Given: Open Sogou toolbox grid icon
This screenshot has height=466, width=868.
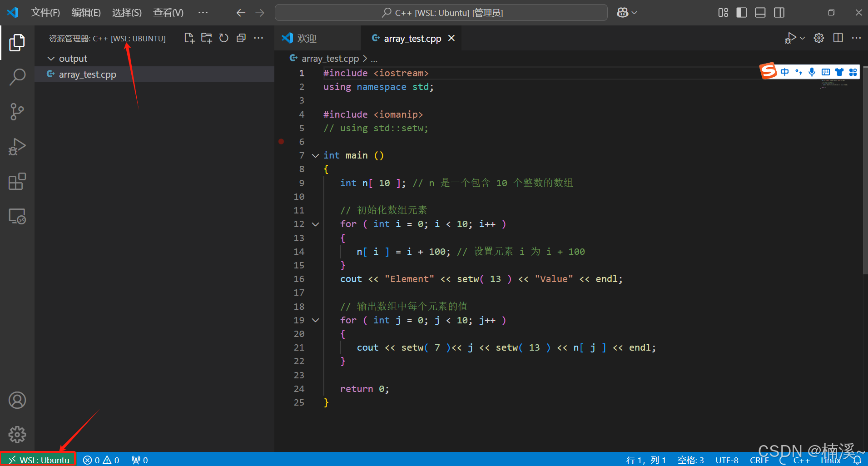Looking at the screenshot, I should click(853, 72).
